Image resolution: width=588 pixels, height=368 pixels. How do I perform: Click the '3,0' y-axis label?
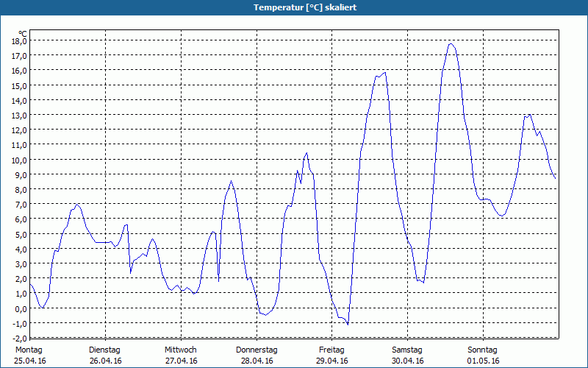[x=21, y=264]
